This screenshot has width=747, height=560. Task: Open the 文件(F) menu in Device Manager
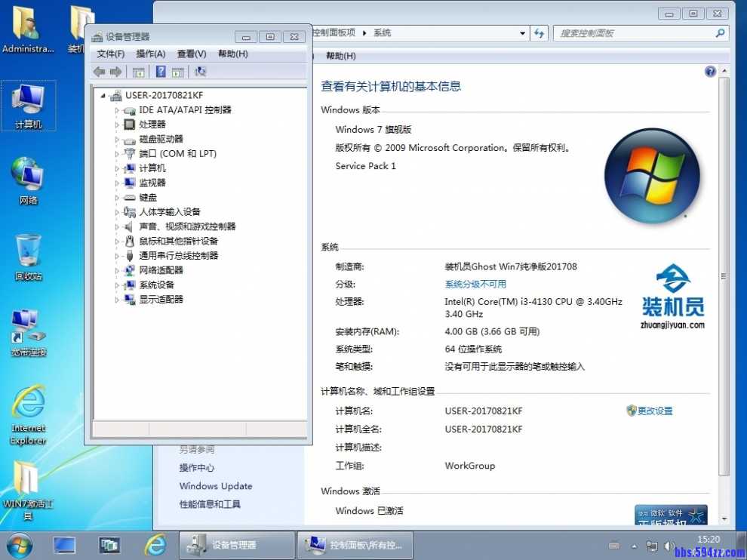[110, 54]
